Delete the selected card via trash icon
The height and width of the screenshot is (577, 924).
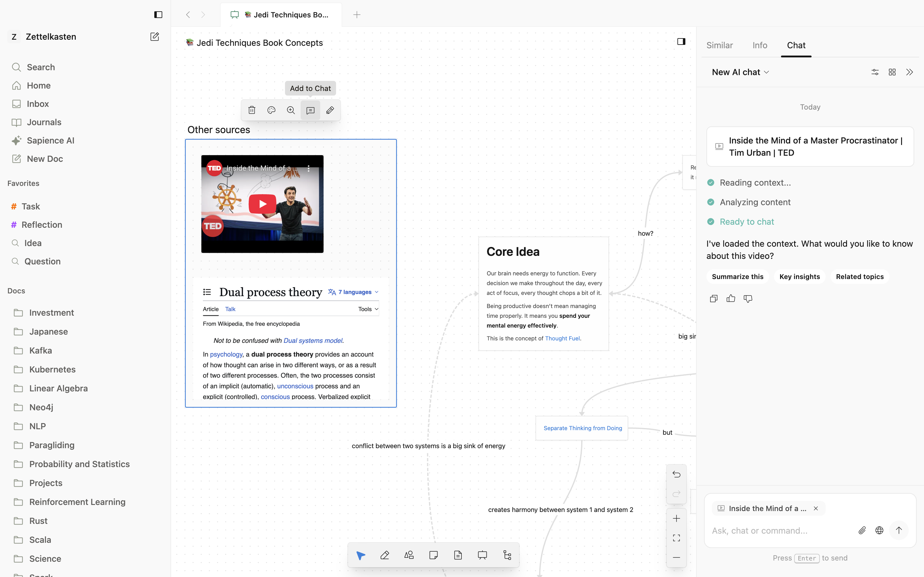pyautogui.click(x=252, y=110)
